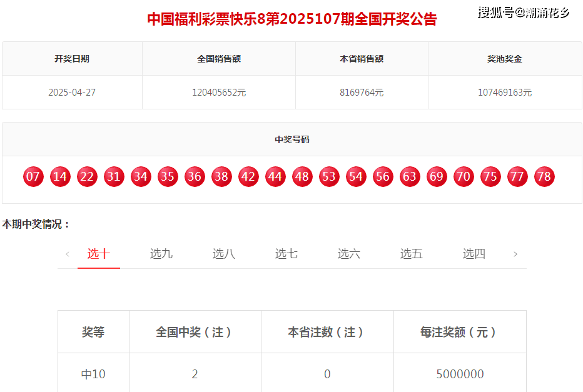Click winning number ball 56
583x392 pixels.
(383, 176)
